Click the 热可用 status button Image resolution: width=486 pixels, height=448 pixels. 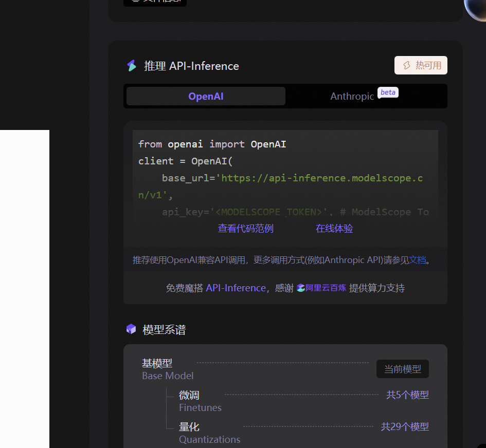[421, 65]
